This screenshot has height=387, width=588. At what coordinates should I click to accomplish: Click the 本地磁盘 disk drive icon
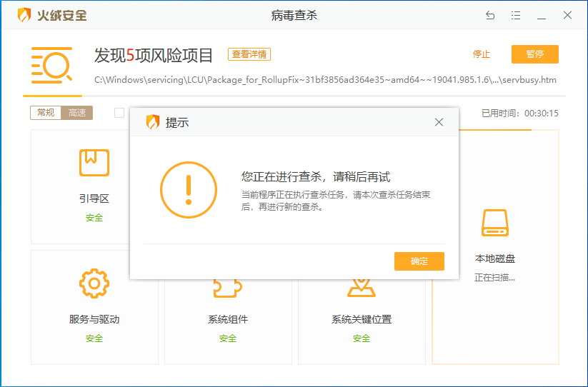pos(494,223)
